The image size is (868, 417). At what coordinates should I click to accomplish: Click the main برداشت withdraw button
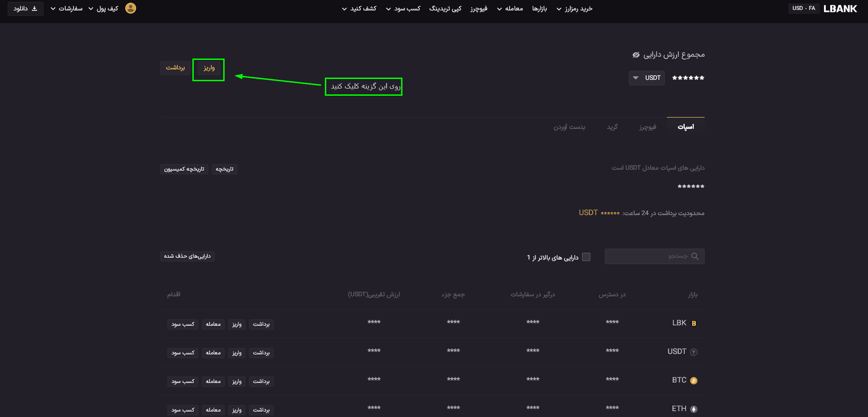coord(175,68)
